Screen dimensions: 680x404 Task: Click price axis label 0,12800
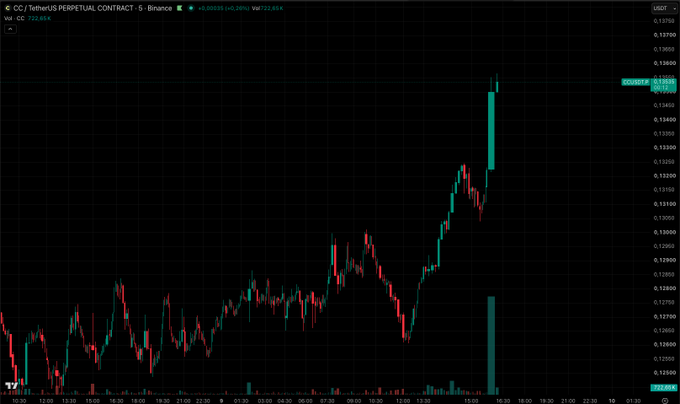pyautogui.click(x=664, y=288)
